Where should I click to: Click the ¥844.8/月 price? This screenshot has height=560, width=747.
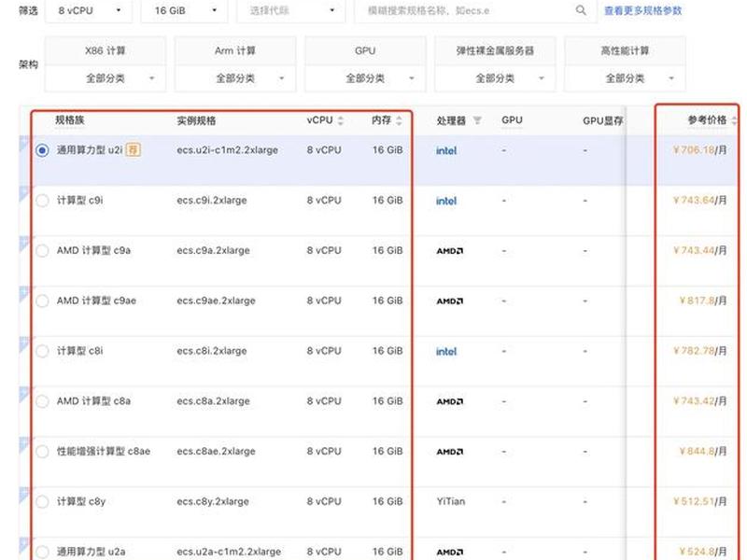pos(703,452)
